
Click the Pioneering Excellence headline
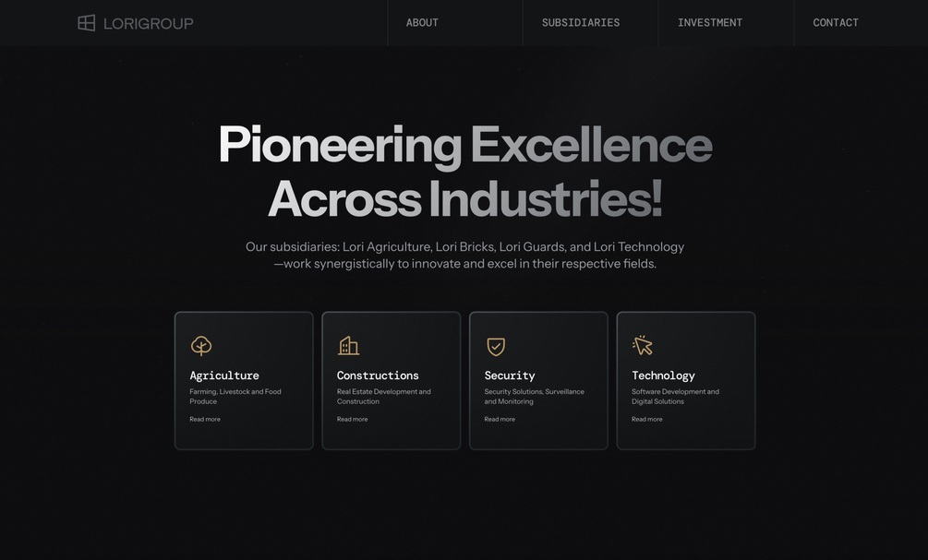point(465,172)
